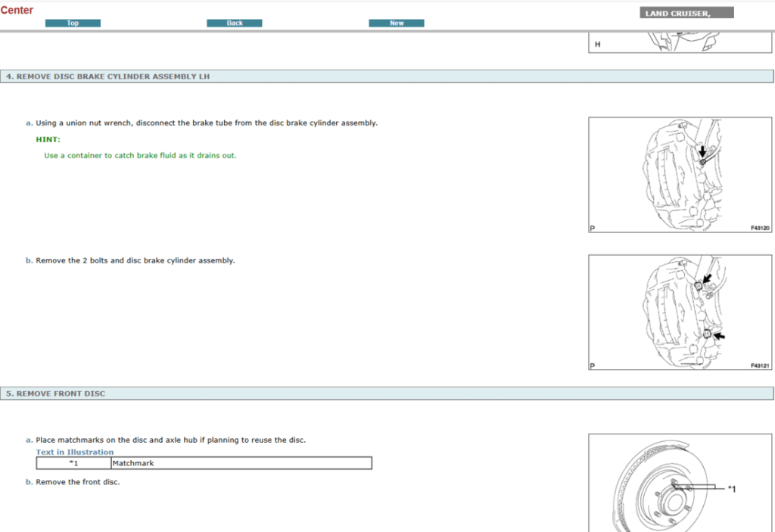This screenshot has width=775, height=532.
Task: Select the LAND CRUISER vehicle label
Action: (x=686, y=13)
